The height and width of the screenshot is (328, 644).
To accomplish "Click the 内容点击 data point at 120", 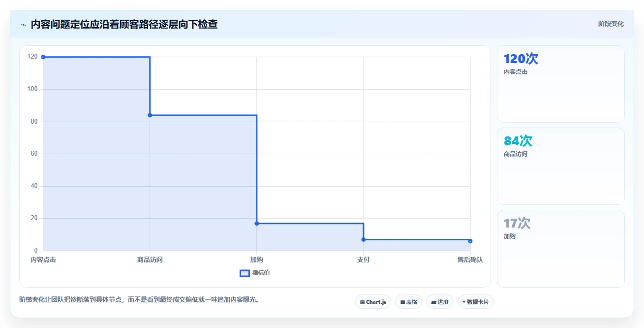I will point(43,57).
